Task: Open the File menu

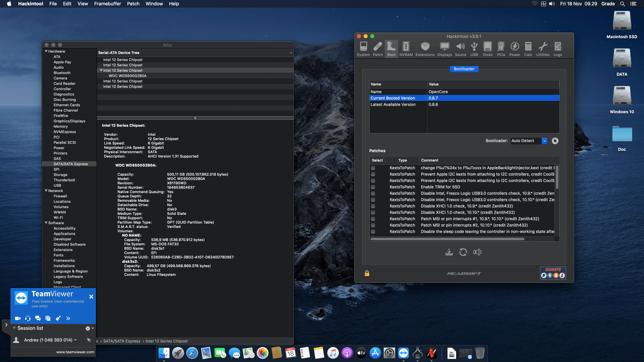Action: [53, 4]
